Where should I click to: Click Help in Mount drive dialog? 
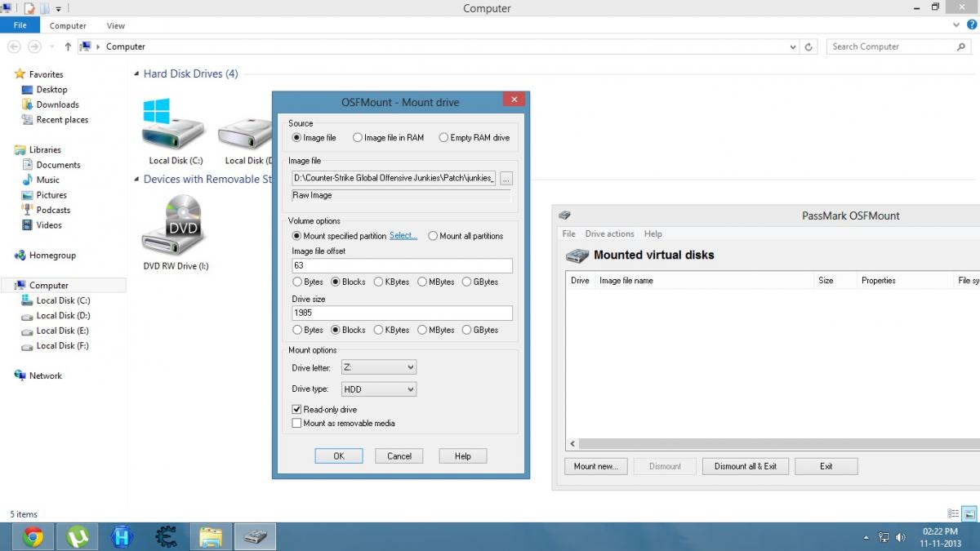(463, 456)
